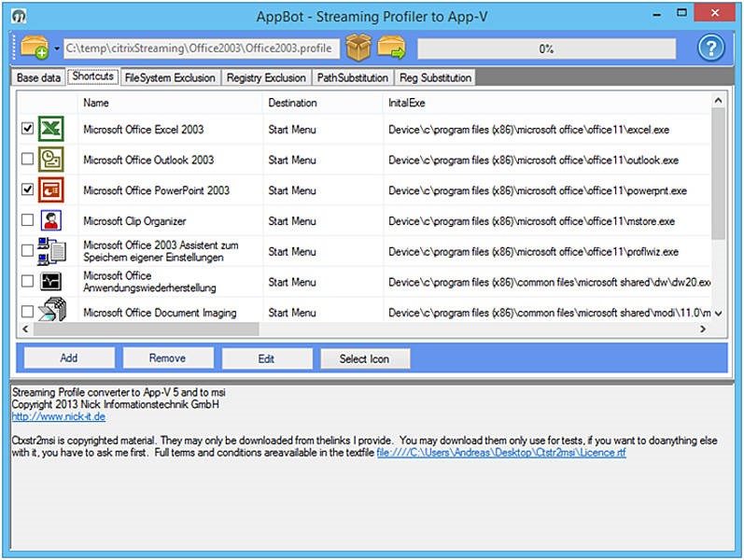The width and height of the screenshot is (744, 560).
Task: Select the Microsoft Office Outlook 2003 name
Action: click(x=148, y=160)
